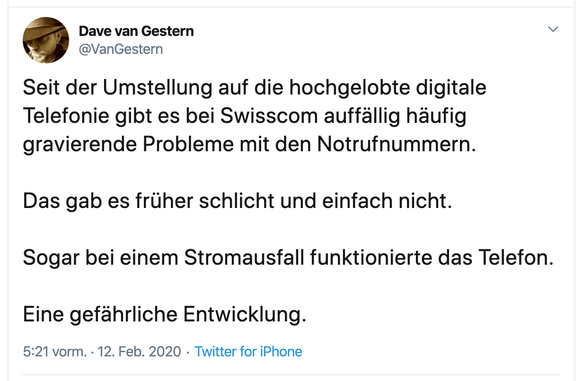The image size is (582, 381).
Task: Click the word digitale ending the first line
Action: [451, 88]
